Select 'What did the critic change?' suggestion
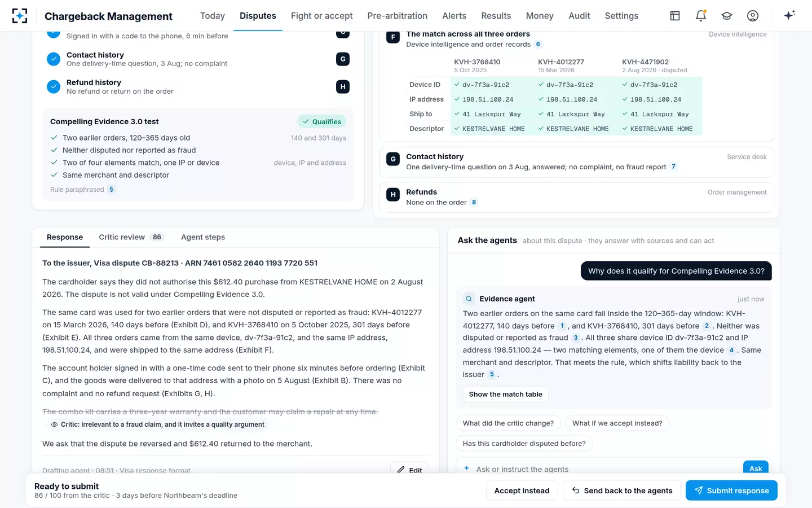This screenshot has height=508, width=812. click(x=508, y=423)
